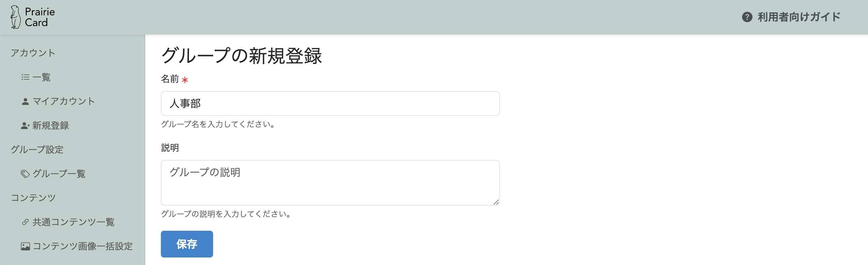Click the add-user icon beside 新規登録
The height and width of the screenshot is (265, 868).
(x=25, y=126)
